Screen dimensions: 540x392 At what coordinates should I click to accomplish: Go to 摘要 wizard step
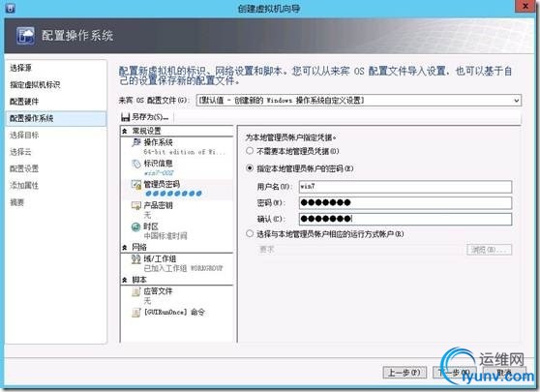click(16, 202)
